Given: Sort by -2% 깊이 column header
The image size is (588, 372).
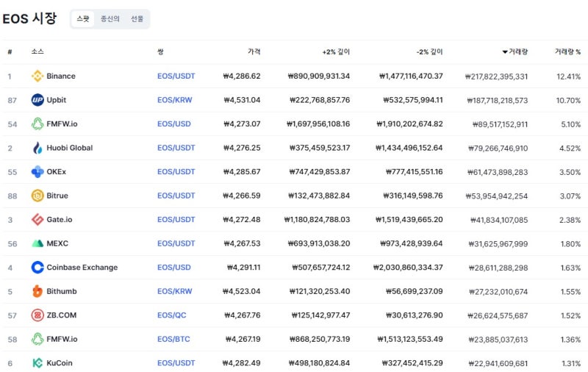Looking at the screenshot, I should click(430, 51).
